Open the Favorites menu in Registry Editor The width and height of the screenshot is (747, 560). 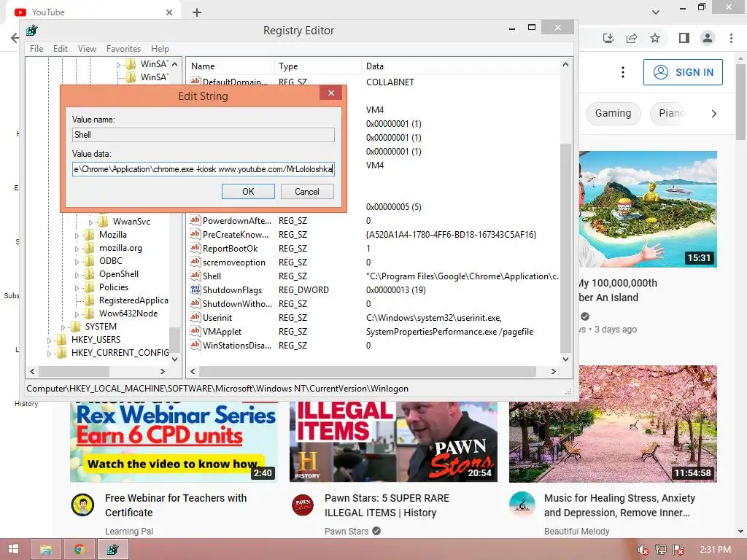[123, 49]
